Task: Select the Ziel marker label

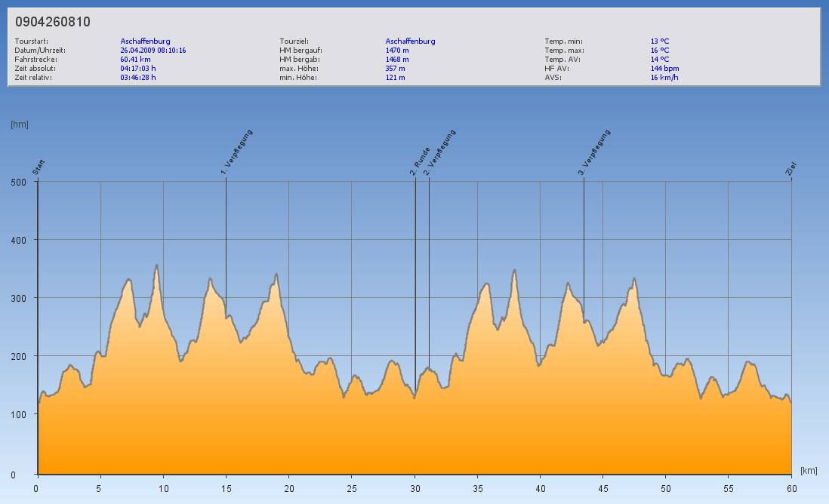Action: tap(791, 169)
